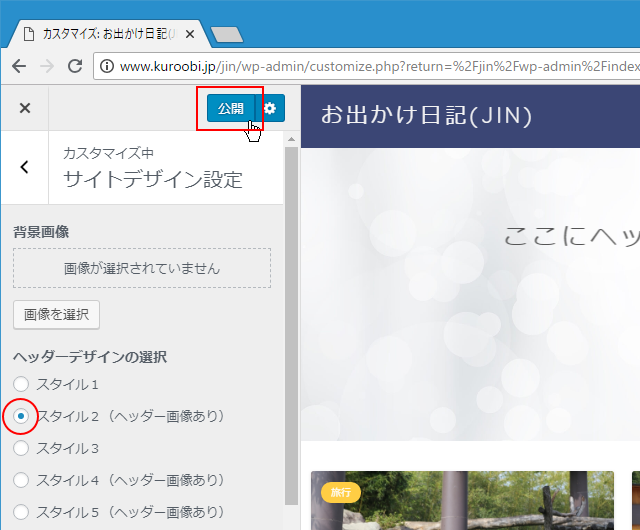Click the 画像を選択 button
640x530 pixels.
(x=56, y=314)
